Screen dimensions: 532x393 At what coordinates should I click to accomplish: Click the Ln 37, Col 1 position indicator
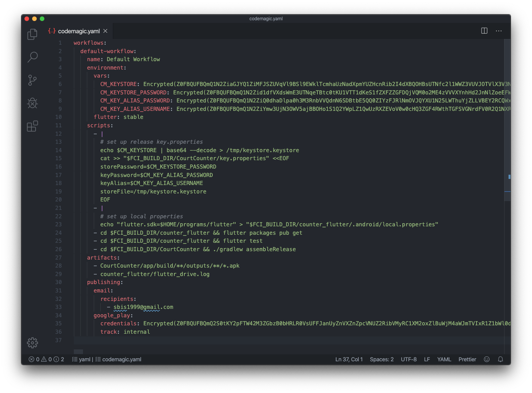[349, 359]
